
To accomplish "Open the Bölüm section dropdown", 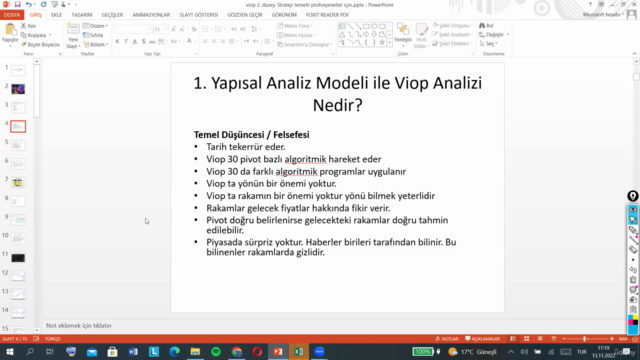I will (x=96, y=44).
